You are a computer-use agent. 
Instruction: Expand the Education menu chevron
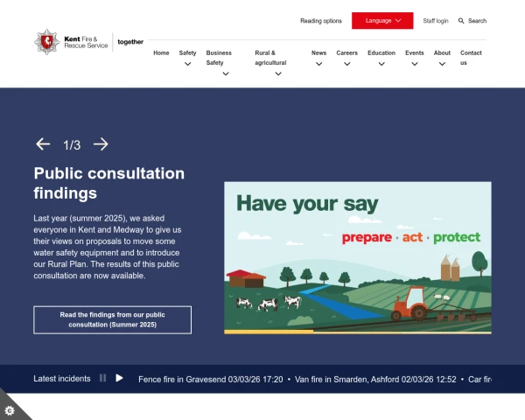[x=381, y=64]
